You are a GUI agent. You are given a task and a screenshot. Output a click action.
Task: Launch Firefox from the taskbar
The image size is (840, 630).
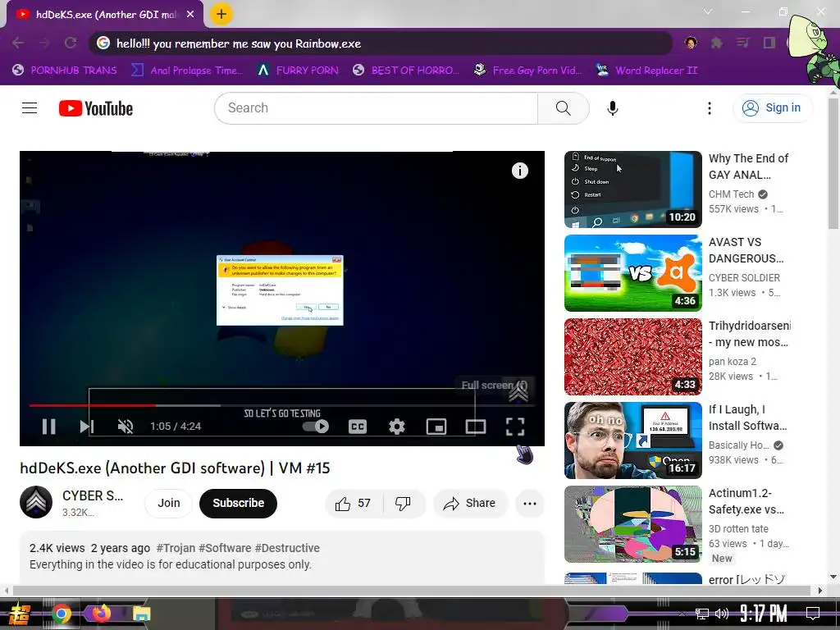101,614
